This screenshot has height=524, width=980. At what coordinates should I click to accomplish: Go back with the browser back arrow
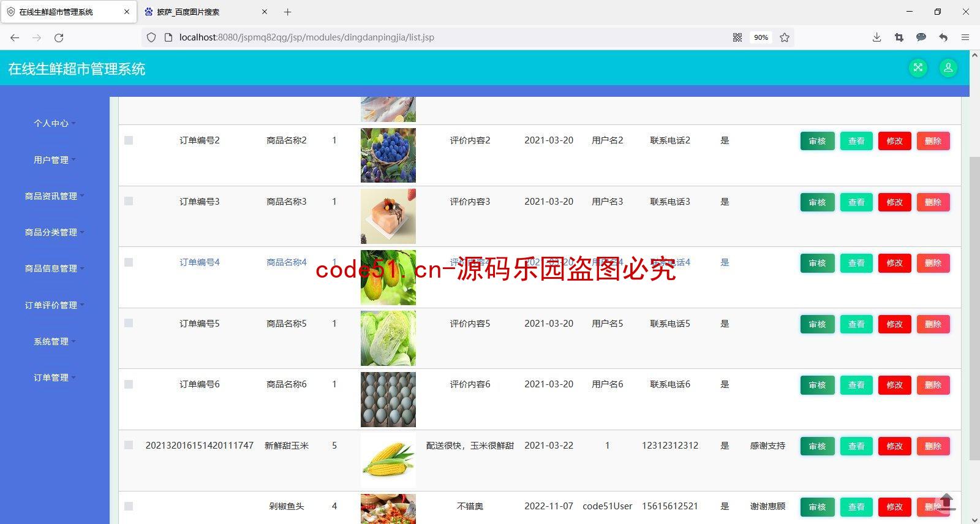coord(15,37)
